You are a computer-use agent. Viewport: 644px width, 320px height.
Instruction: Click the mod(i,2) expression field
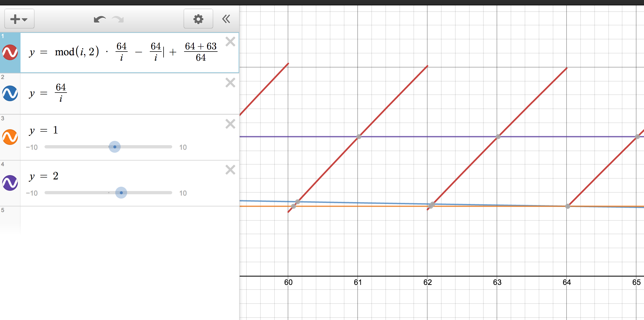(77, 52)
